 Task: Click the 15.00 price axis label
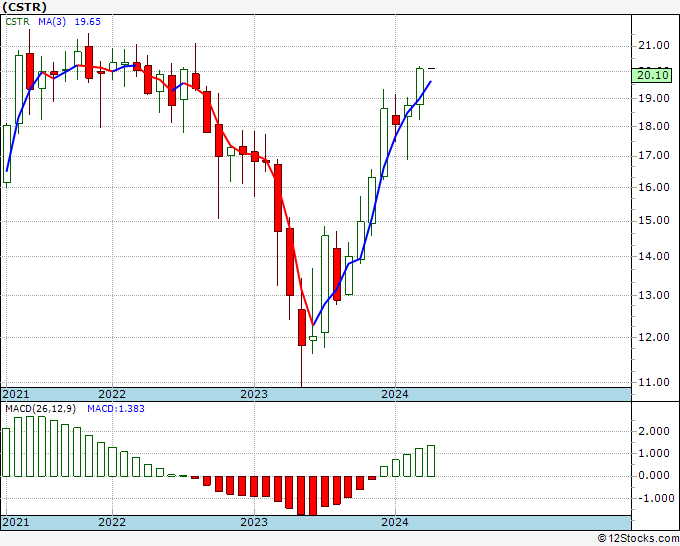coord(653,220)
